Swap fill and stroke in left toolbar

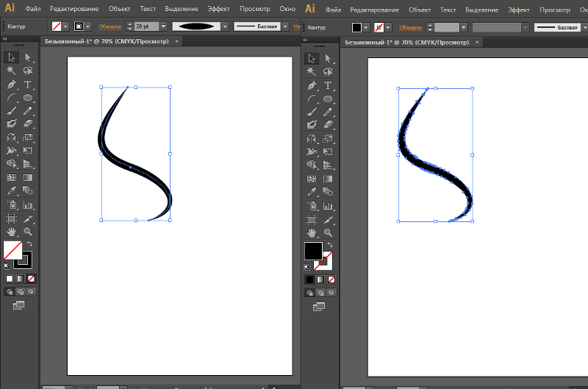[30, 244]
